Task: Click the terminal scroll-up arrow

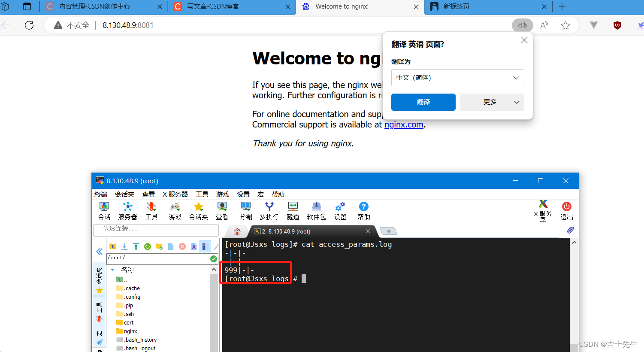Action: [x=574, y=243]
